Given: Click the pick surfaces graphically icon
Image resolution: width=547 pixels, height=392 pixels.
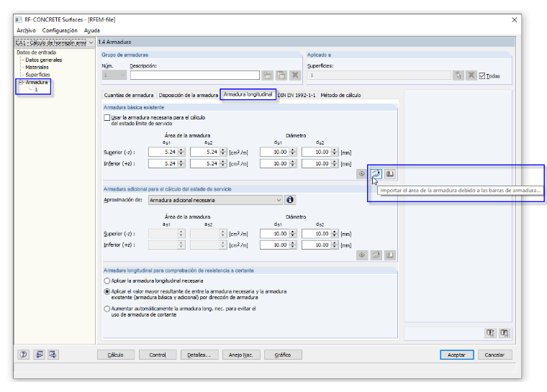Looking at the screenshot, I should coord(458,76).
